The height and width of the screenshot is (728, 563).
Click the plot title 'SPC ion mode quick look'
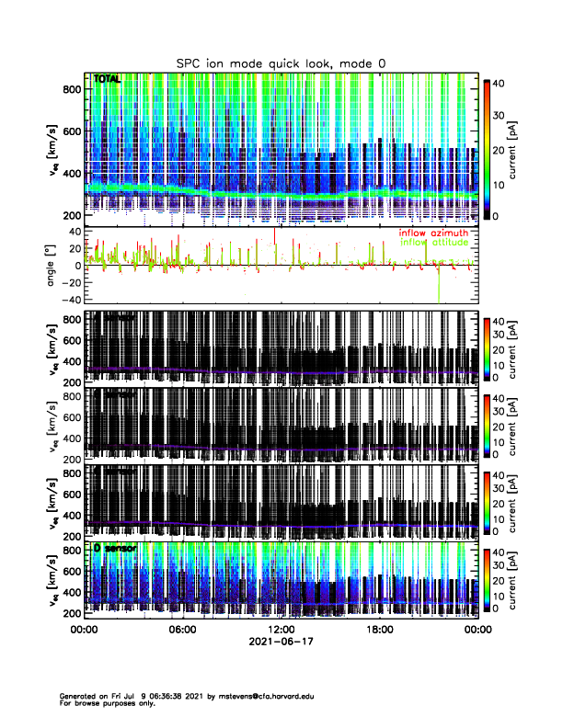281,63
